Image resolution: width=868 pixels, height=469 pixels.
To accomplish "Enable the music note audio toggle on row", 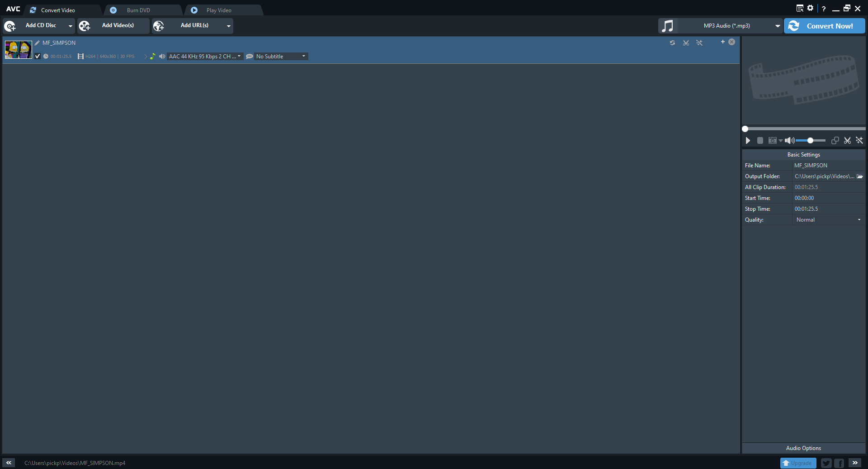I will click(x=153, y=56).
